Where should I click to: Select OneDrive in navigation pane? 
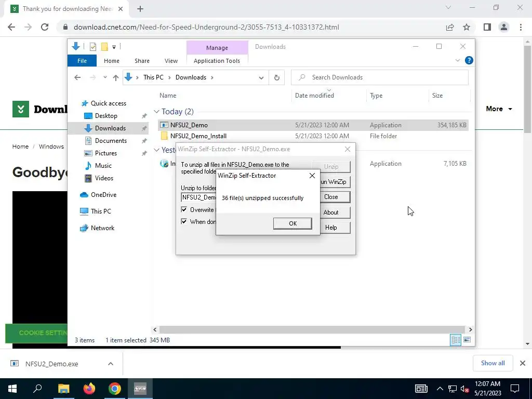[103, 195]
